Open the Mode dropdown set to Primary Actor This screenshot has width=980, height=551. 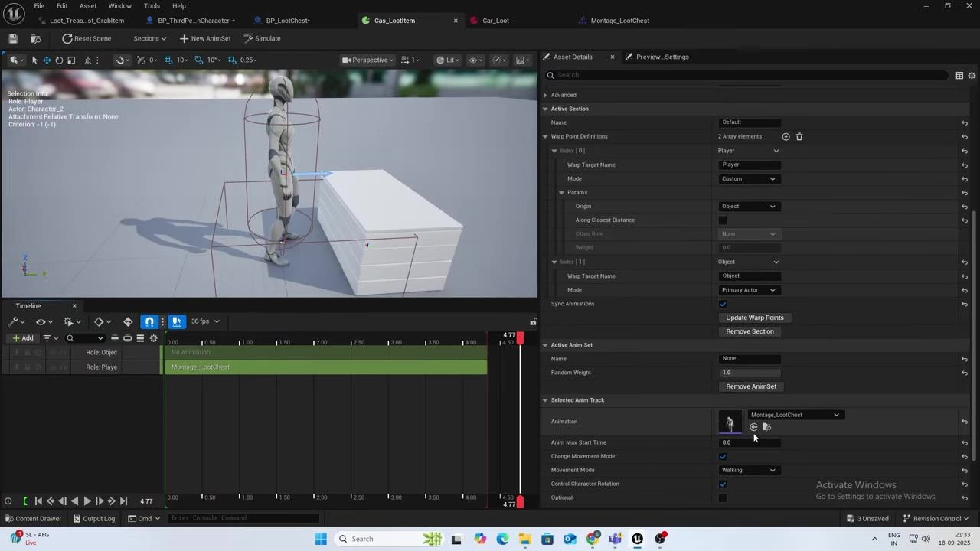(x=749, y=290)
